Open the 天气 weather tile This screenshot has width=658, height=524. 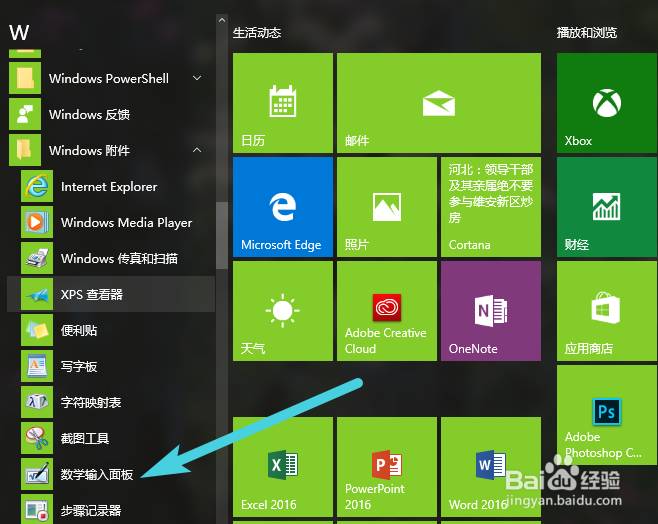pos(283,311)
